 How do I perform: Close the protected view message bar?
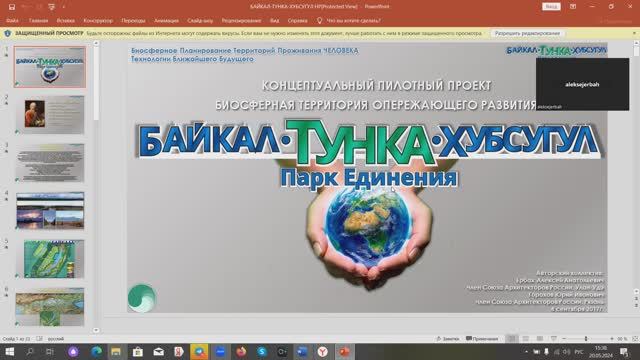coord(635,33)
